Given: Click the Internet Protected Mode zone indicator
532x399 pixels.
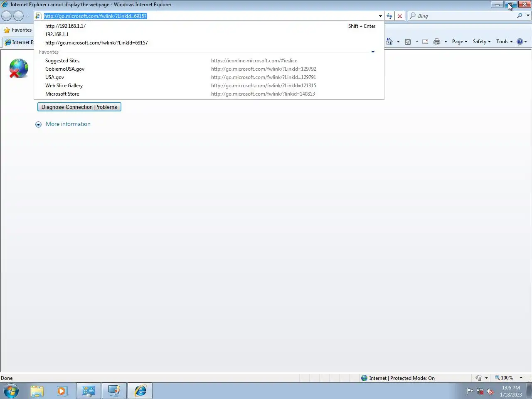Looking at the screenshot, I should click(x=398, y=378).
